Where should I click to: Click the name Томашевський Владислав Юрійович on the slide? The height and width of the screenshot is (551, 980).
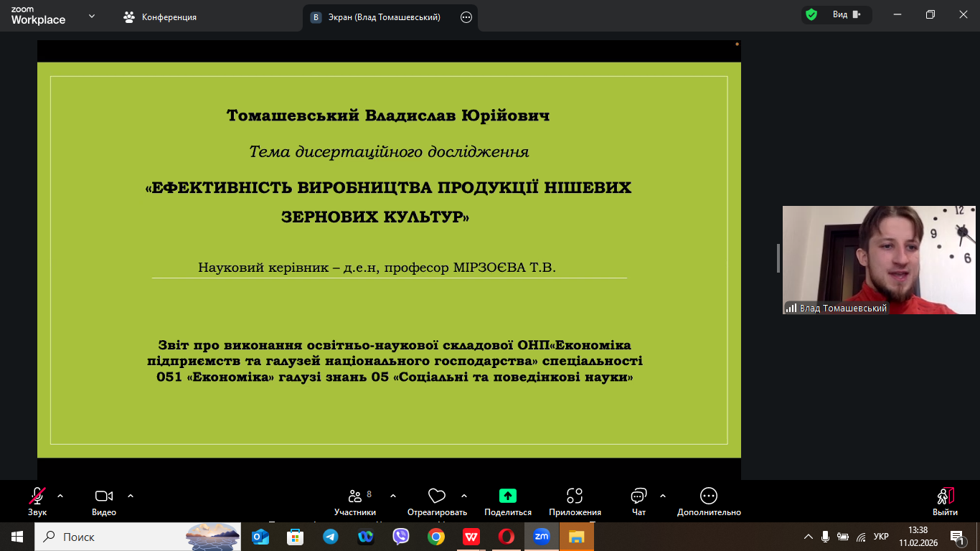click(388, 116)
